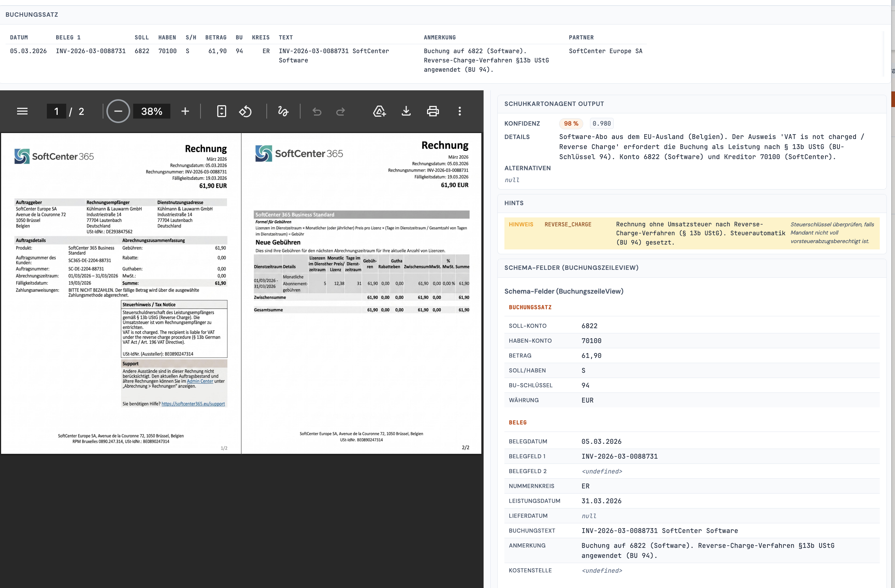
Task: Click the BU-SCHLÜSSEL value 94
Action: (585, 385)
